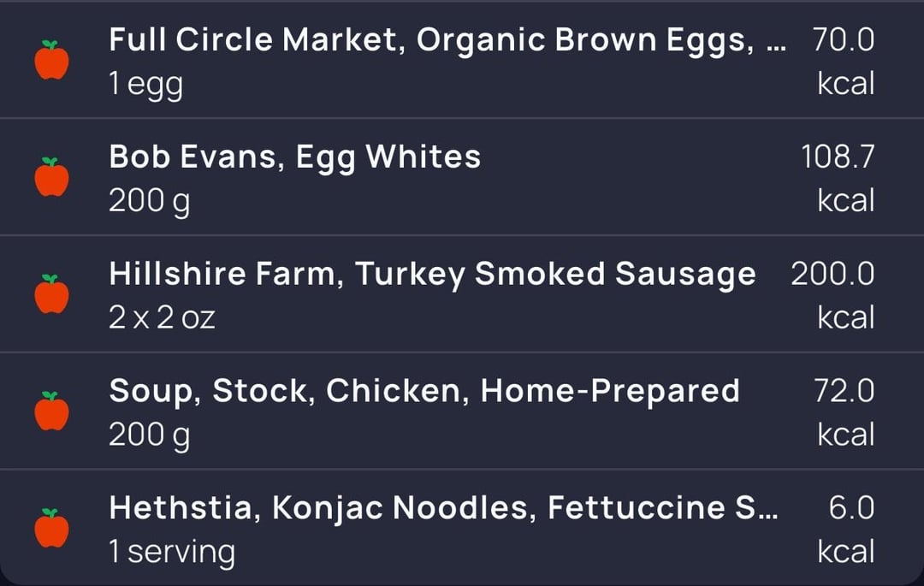Select the 2 x 2 oz serving amount
The width and height of the screenshot is (924, 586).
tap(162, 318)
